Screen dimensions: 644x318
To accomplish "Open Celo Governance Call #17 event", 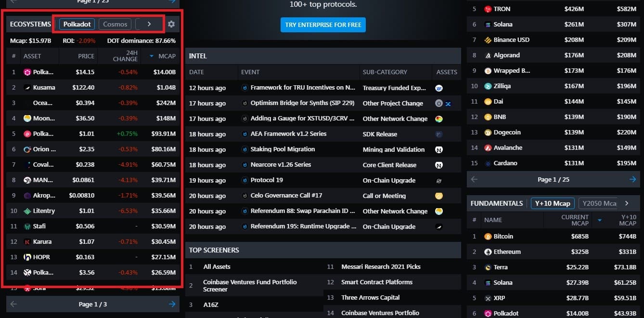I will [x=286, y=196].
